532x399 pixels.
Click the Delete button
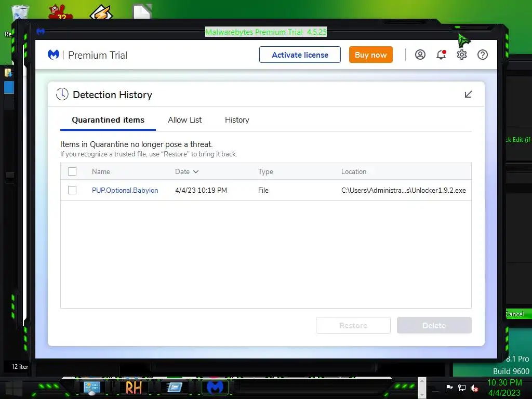coord(434,325)
